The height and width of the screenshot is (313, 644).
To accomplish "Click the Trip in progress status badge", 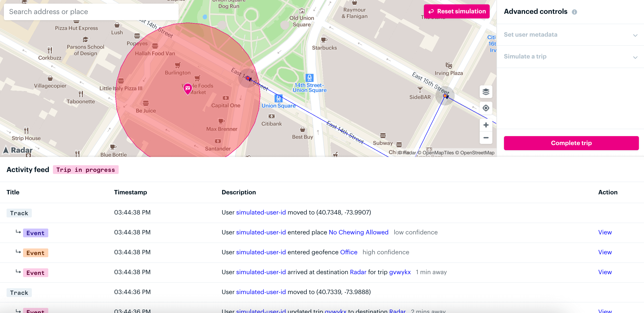I will 85,170.
